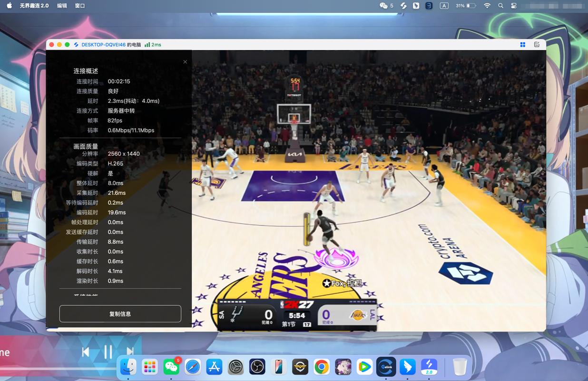This screenshot has height=381, width=588.
Task: Open the Trash in the Dock
Action: [x=460, y=367]
